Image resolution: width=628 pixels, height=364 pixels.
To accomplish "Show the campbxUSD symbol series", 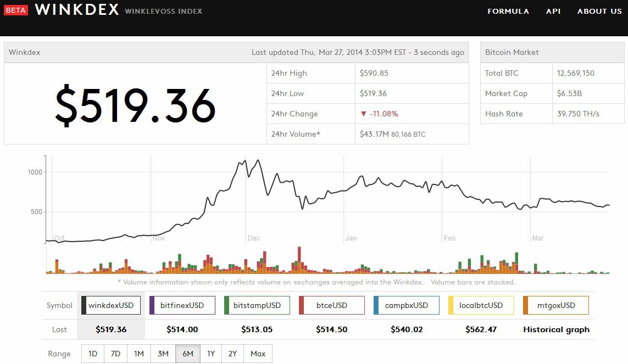I will tap(406, 305).
